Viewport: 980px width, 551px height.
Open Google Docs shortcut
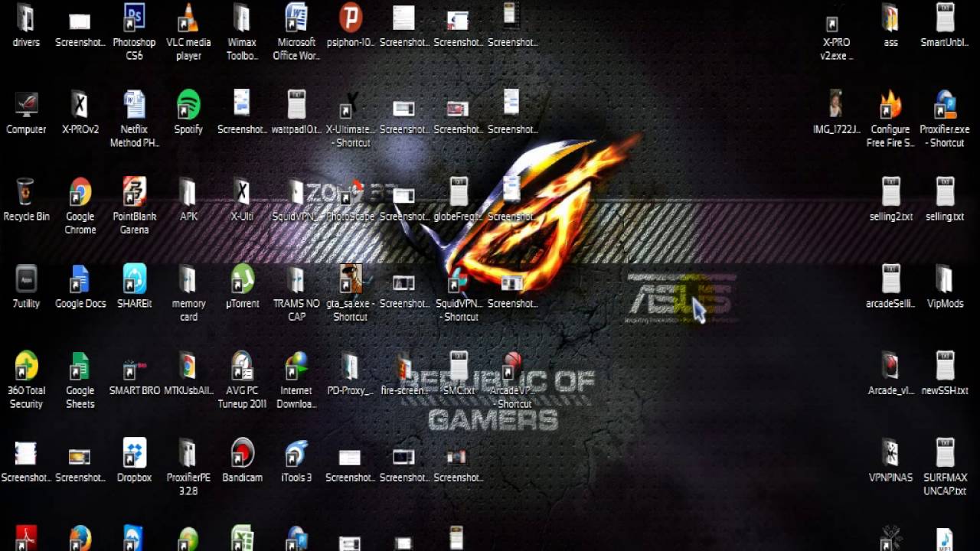(x=80, y=279)
